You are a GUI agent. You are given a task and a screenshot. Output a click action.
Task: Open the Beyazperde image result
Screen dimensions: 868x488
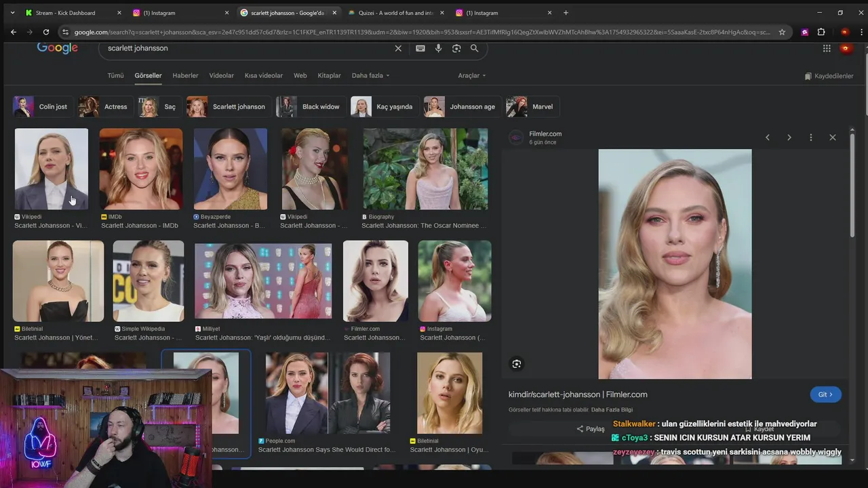[231, 169]
